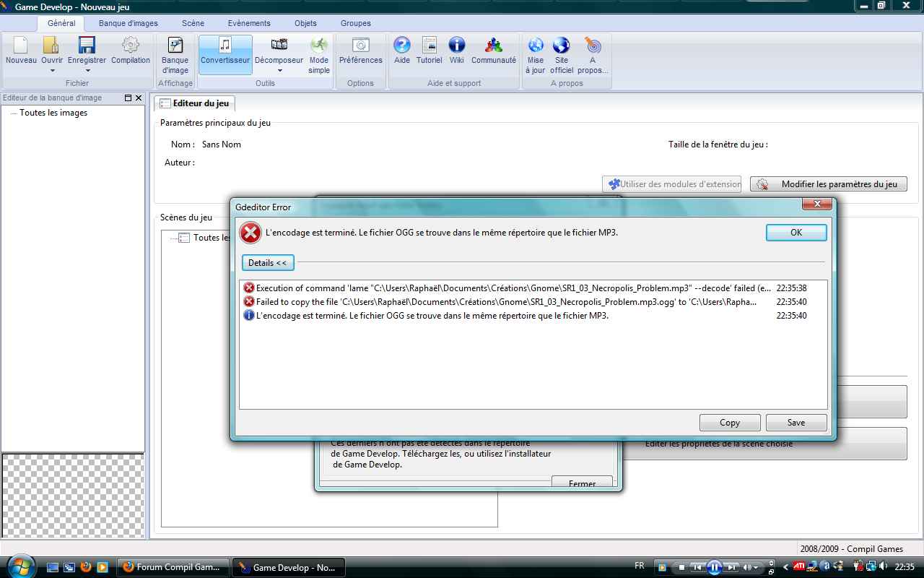Open the Site officiel
924x578 pixels.
click(x=562, y=56)
